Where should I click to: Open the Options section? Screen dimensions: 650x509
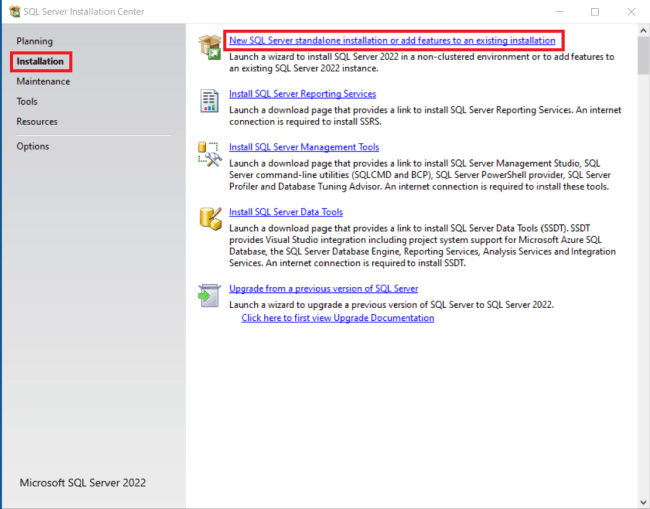point(33,146)
